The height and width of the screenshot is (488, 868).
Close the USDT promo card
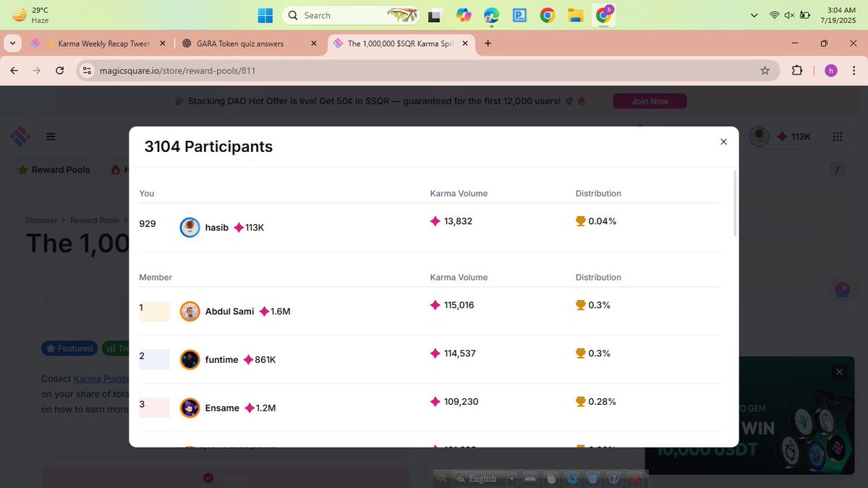(x=839, y=372)
